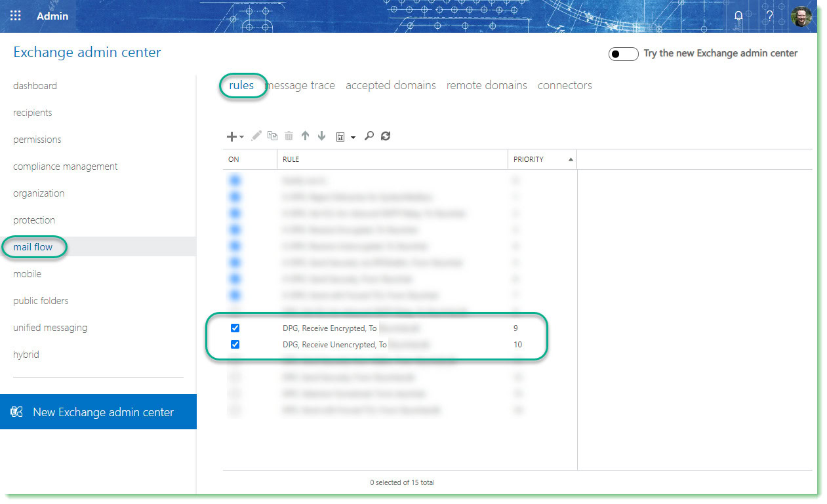This screenshot has height=504, width=827.
Task: Open the notifications bell icon
Action: 738,16
